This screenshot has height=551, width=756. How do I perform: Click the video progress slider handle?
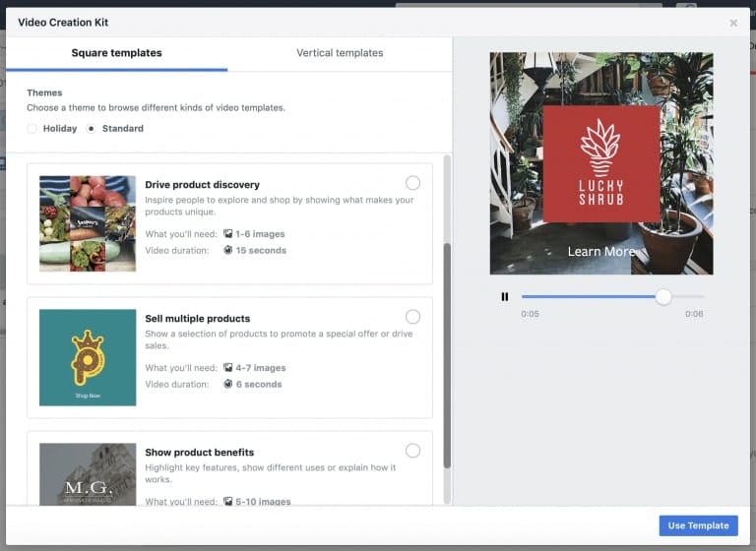663,296
